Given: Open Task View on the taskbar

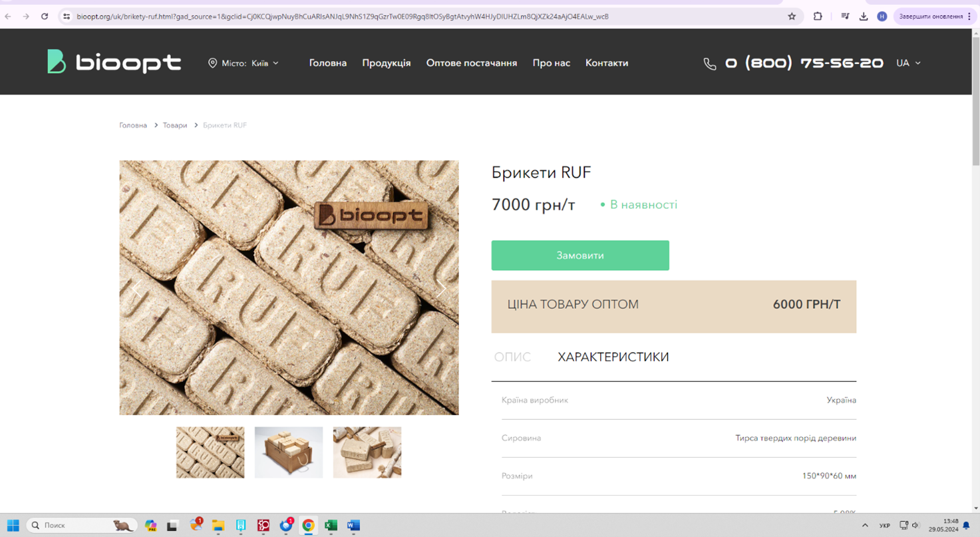Looking at the screenshot, I should click(x=172, y=526).
